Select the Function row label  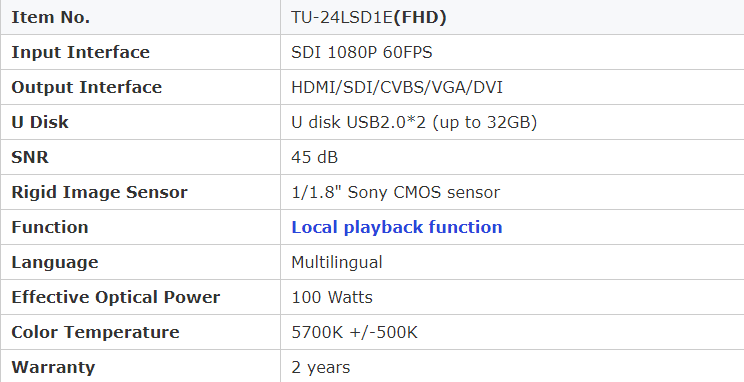tap(50, 227)
